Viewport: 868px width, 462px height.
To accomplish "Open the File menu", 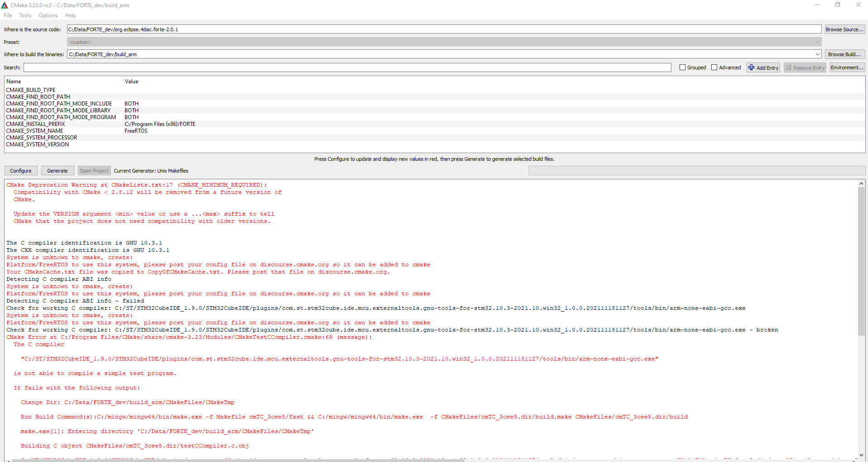I will click(x=8, y=15).
